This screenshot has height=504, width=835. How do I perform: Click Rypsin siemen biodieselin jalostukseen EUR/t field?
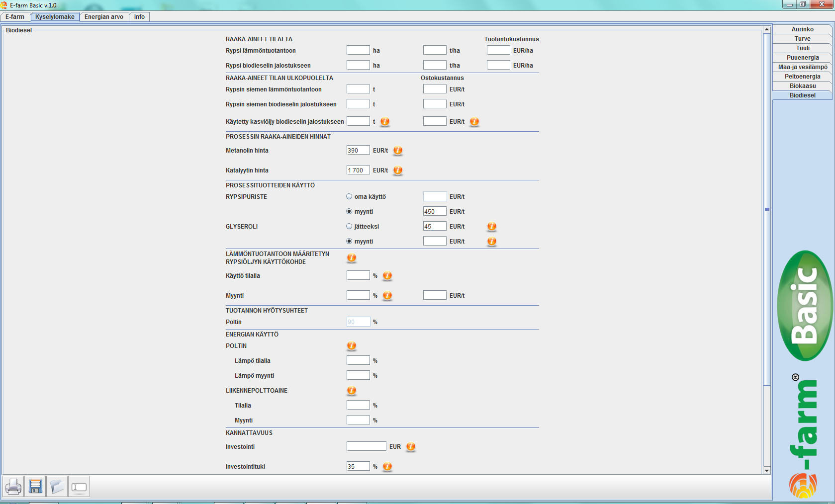pyautogui.click(x=435, y=104)
